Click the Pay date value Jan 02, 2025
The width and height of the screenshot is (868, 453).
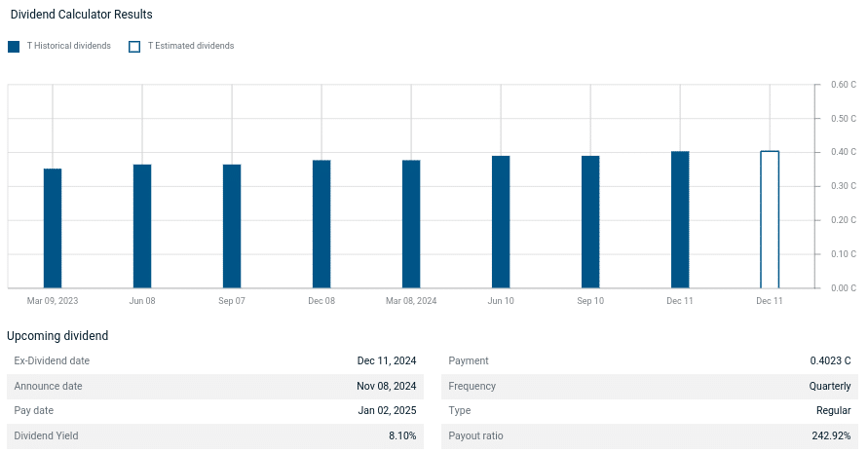pos(387,411)
